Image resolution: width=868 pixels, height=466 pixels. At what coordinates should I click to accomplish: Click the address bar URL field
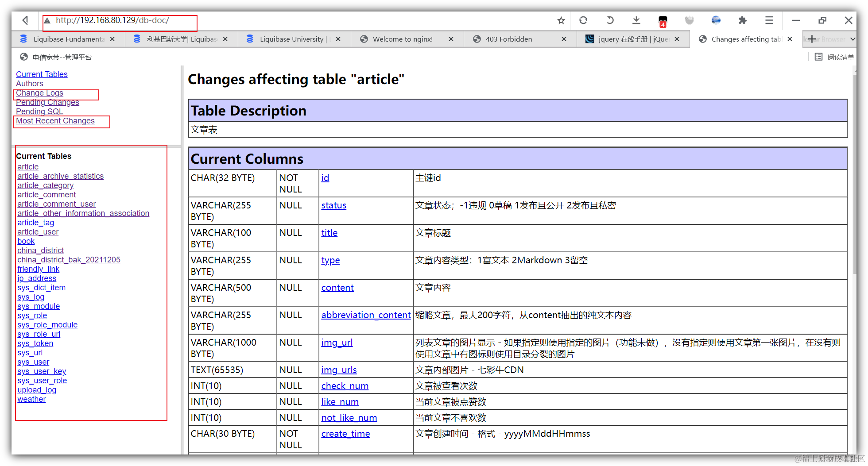click(120, 20)
